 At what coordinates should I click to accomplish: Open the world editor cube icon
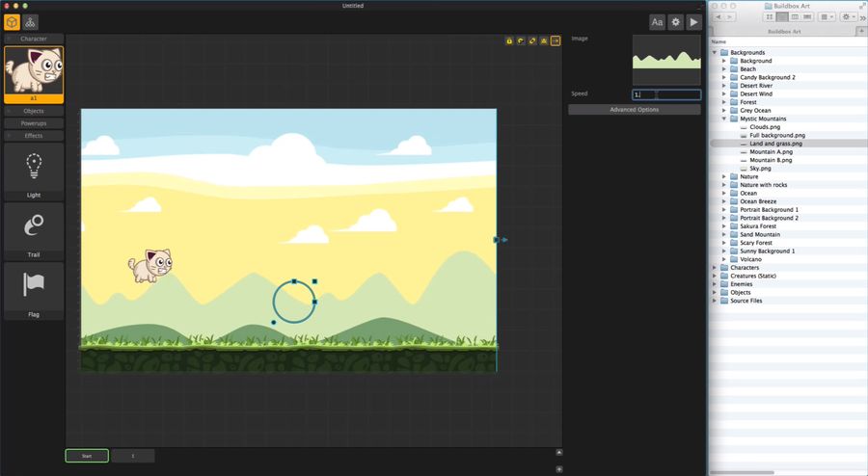(13, 22)
